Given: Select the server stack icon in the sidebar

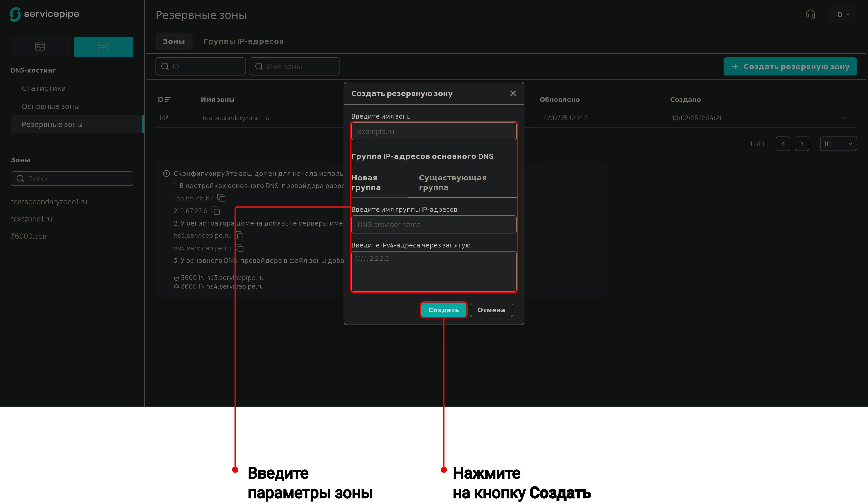Looking at the screenshot, I should [103, 47].
